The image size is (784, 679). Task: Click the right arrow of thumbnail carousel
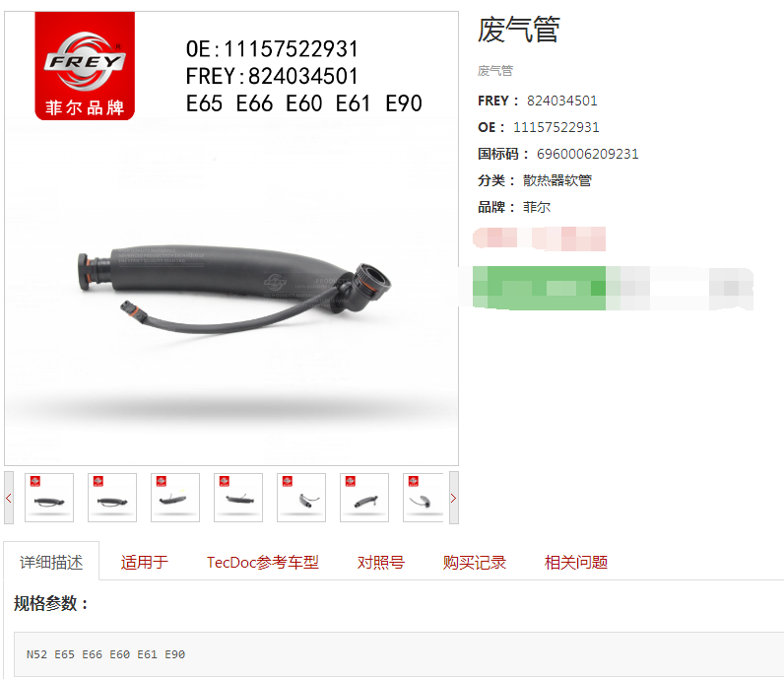pos(453,498)
